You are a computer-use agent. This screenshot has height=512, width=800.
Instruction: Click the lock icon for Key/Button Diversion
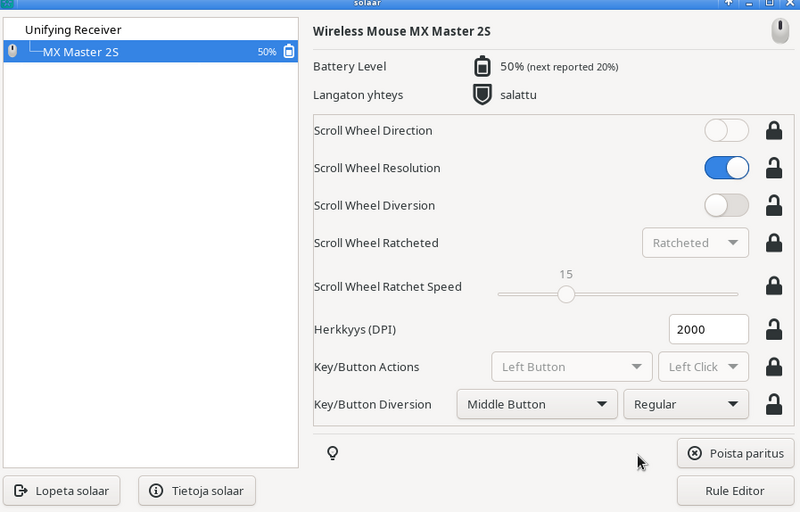pos(774,404)
